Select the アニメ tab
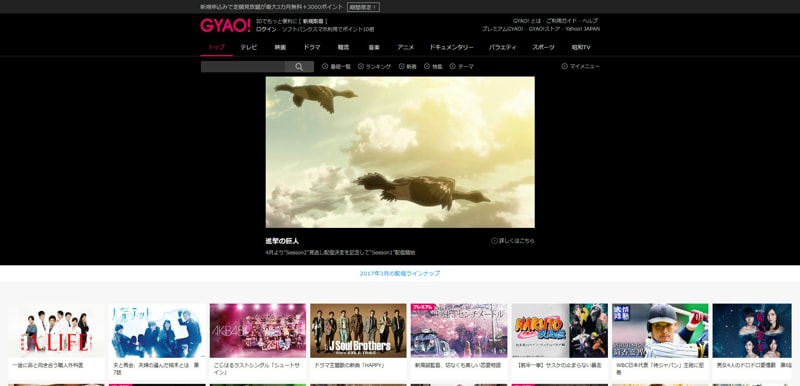The height and width of the screenshot is (386, 800). pyautogui.click(x=406, y=47)
